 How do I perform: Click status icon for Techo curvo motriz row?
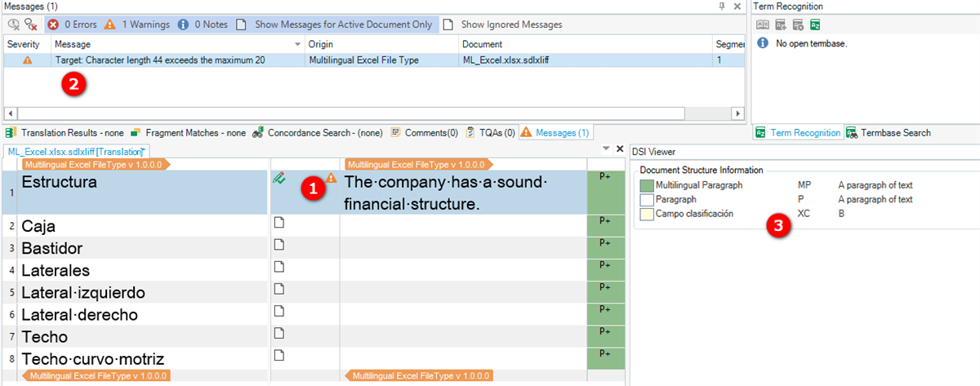tap(278, 354)
